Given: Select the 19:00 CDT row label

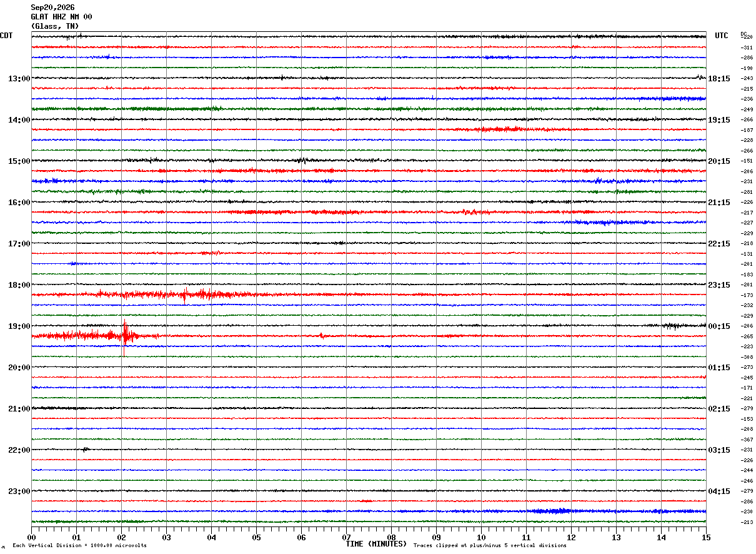Looking at the screenshot, I should point(19,326).
